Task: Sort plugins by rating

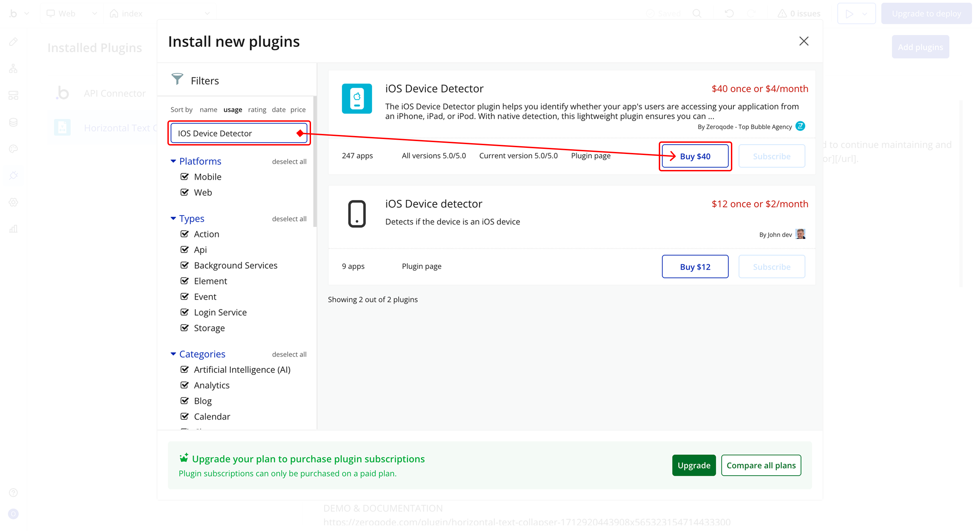Action: [257, 109]
